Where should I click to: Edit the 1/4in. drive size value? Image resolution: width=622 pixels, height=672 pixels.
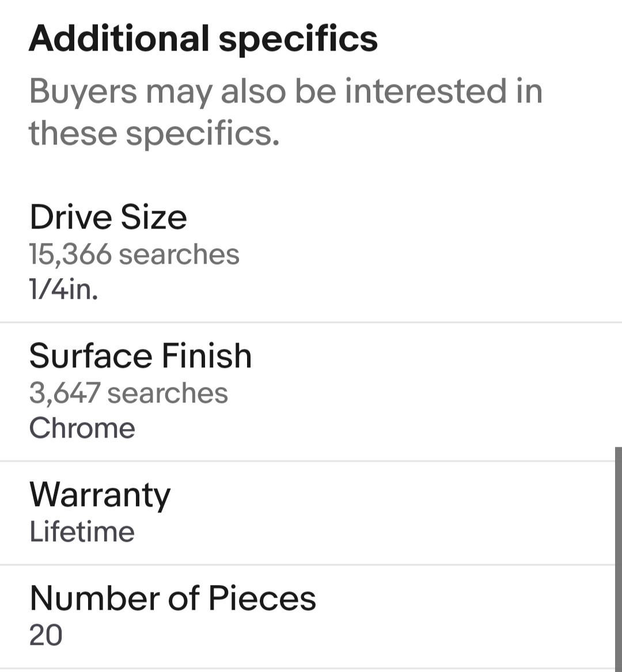tap(63, 289)
